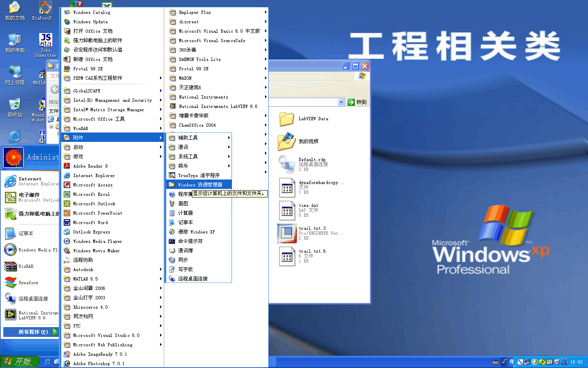Open 我的电脑 desktop icon

(15, 43)
